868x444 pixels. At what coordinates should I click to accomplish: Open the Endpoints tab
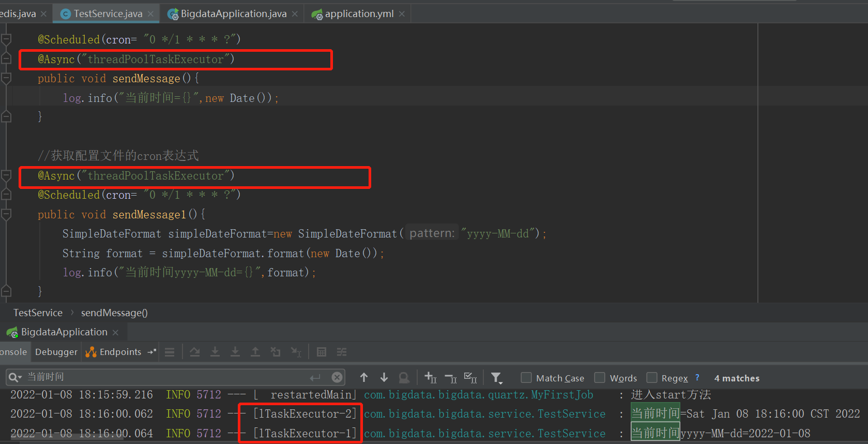pos(120,352)
